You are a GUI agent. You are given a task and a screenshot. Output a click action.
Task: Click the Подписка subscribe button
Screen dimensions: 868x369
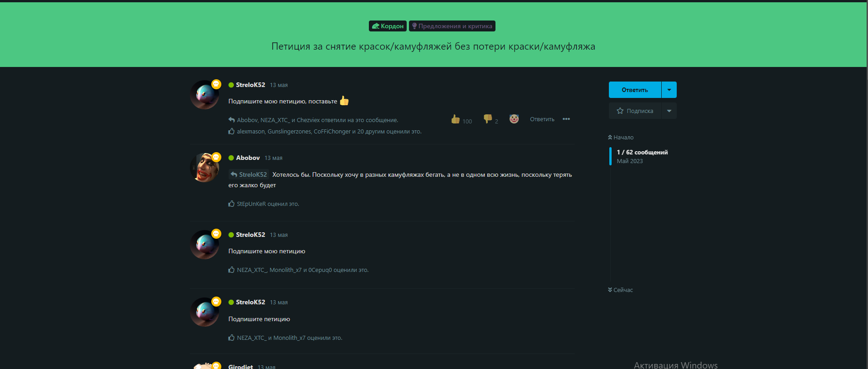[635, 111]
